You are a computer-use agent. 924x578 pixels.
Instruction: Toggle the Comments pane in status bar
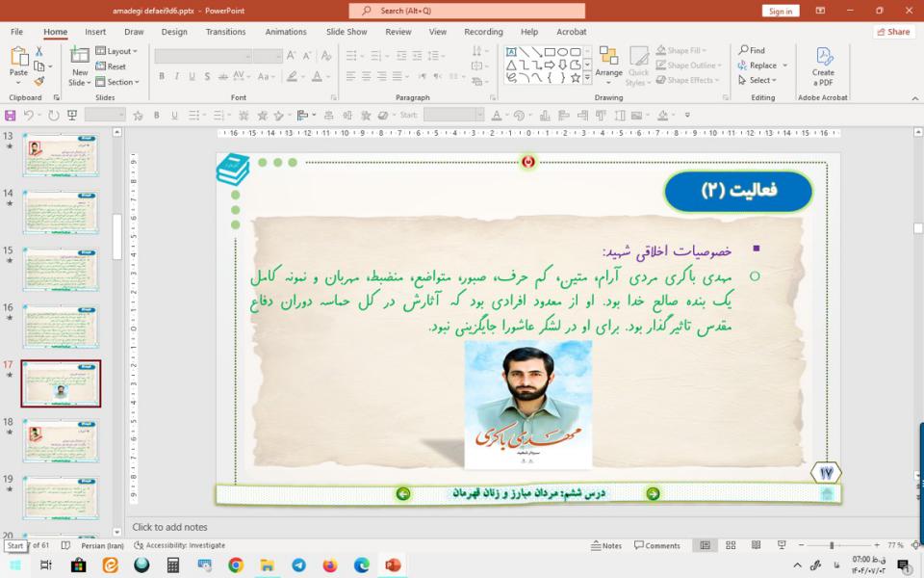tap(656, 545)
